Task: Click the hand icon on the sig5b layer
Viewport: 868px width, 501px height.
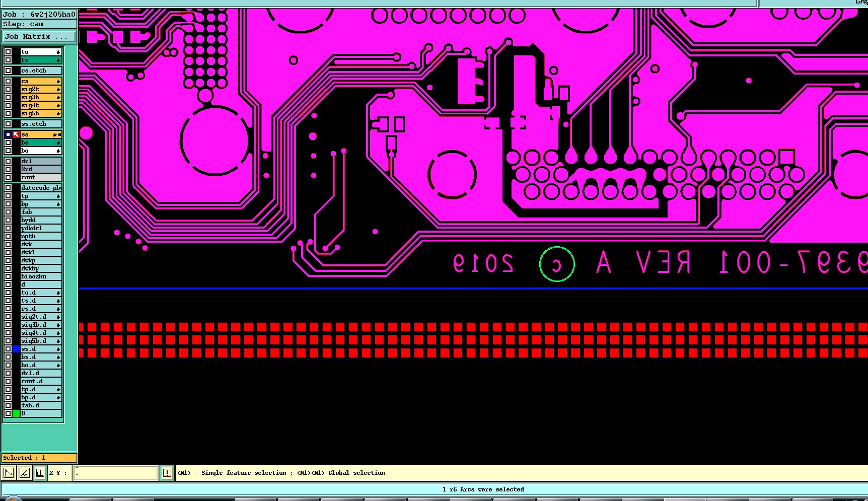Action: [x=58, y=114]
